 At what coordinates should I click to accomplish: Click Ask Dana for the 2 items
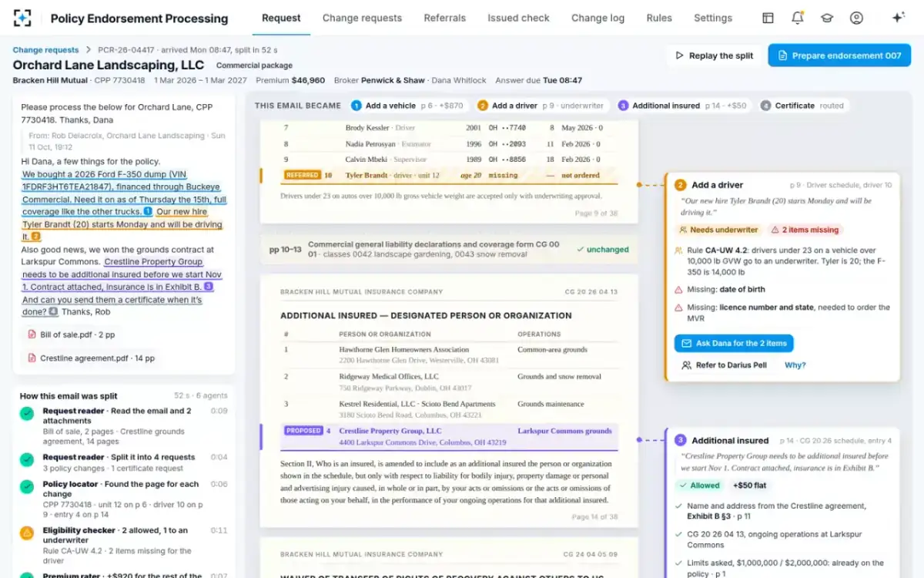734,344
